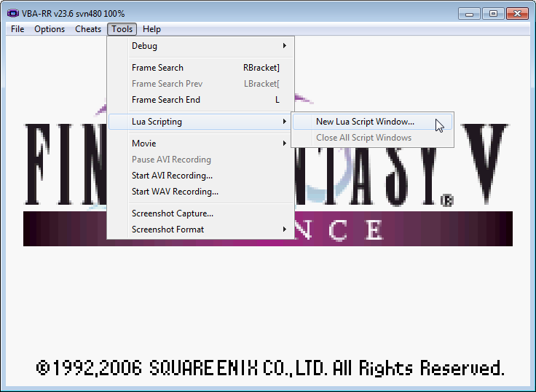
Task: Maximize the VBA-RR window
Action: pyautogui.click(x=493, y=14)
